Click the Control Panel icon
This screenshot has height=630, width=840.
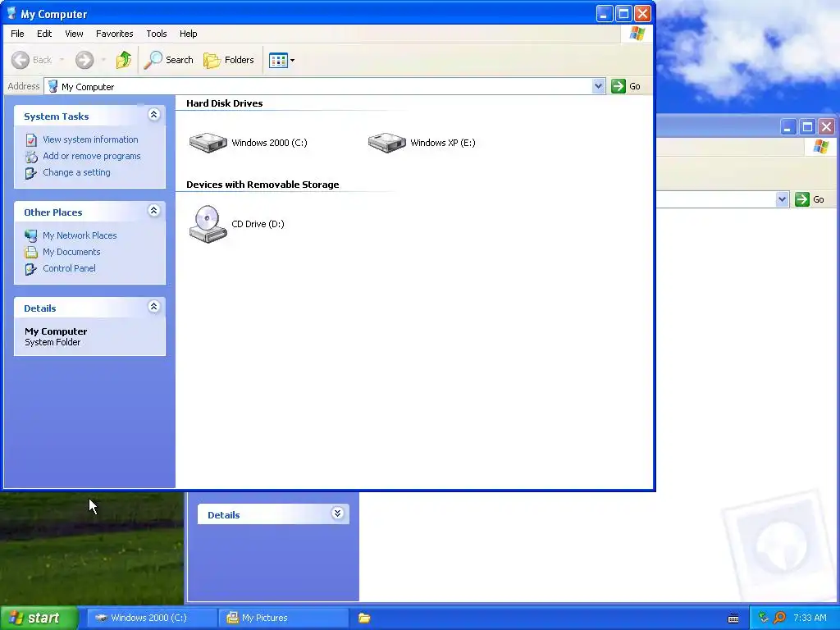click(31, 269)
